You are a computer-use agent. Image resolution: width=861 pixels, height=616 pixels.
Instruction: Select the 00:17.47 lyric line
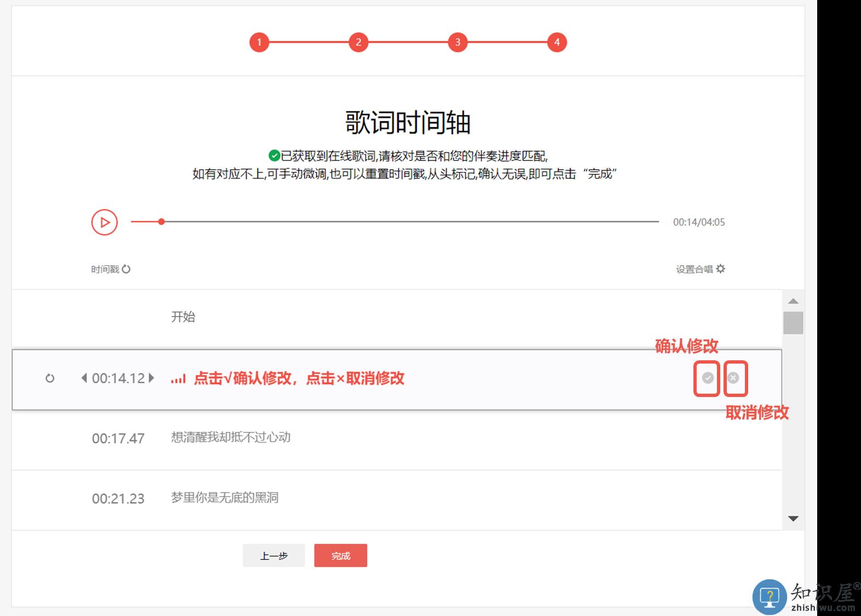pos(231,437)
